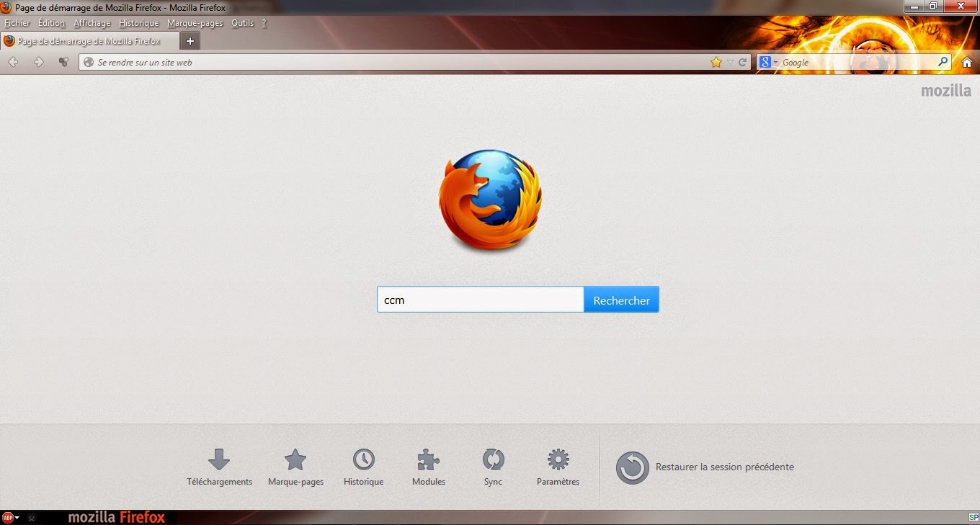Open the Adblock Plus ABP icon

tap(9, 517)
